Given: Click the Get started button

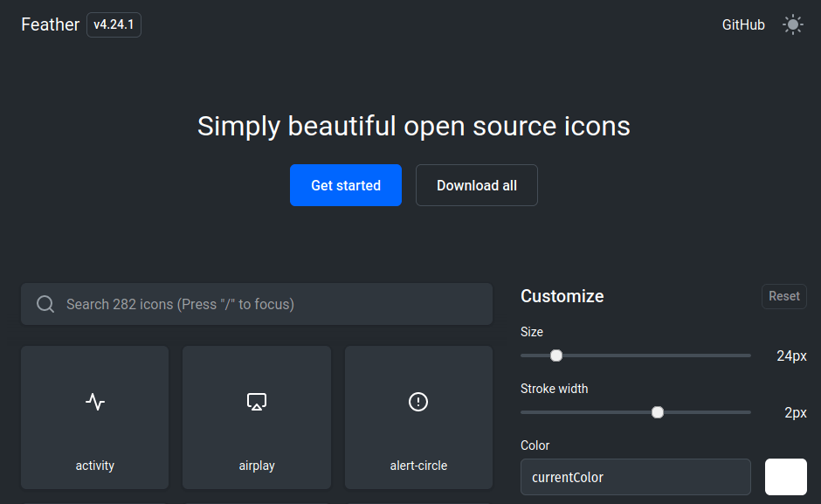Looking at the screenshot, I should point(346,185).
